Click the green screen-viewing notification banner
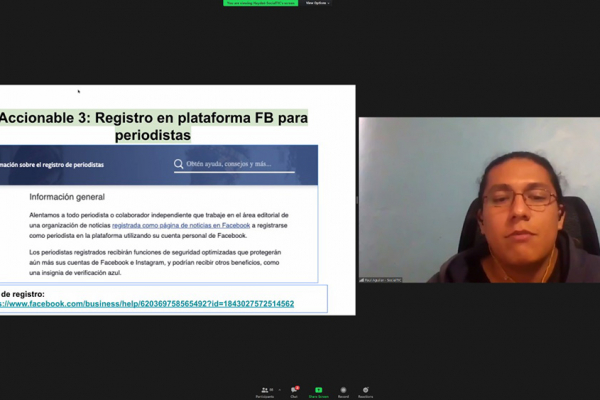600x400 pixels. click(261, 3)
